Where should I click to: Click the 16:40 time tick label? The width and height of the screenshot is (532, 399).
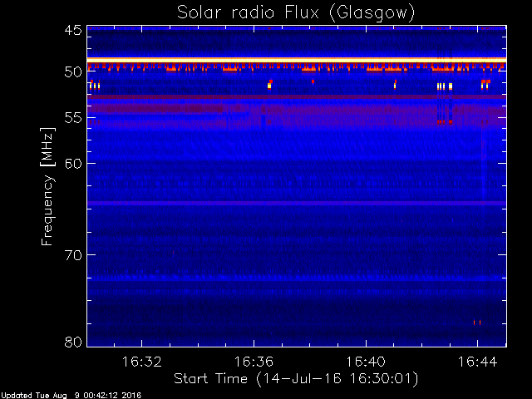[x=366, y=362]
